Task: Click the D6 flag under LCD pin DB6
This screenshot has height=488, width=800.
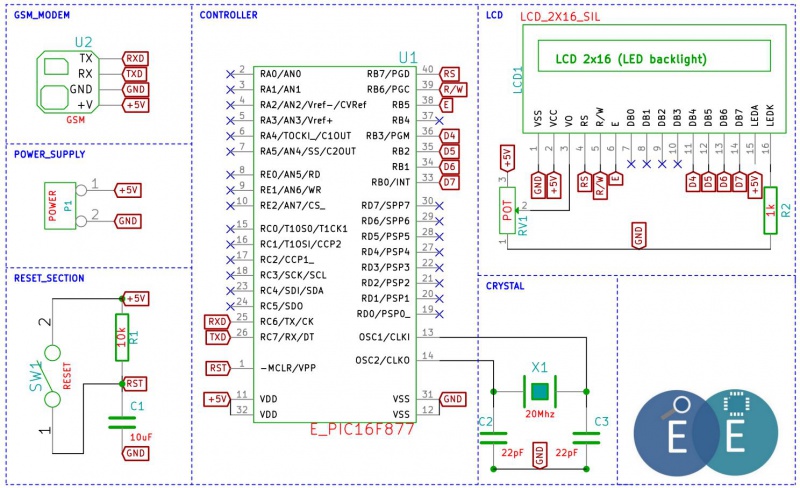Action: tap(724, 182)
